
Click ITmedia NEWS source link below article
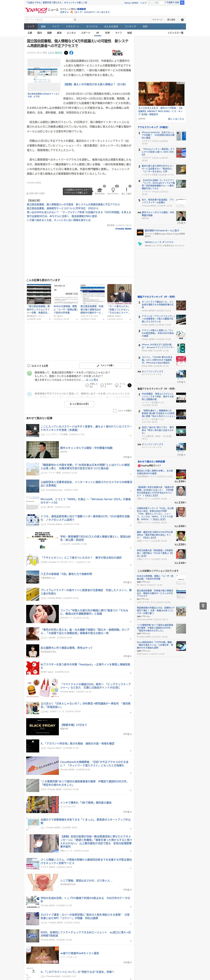[123, 229]
